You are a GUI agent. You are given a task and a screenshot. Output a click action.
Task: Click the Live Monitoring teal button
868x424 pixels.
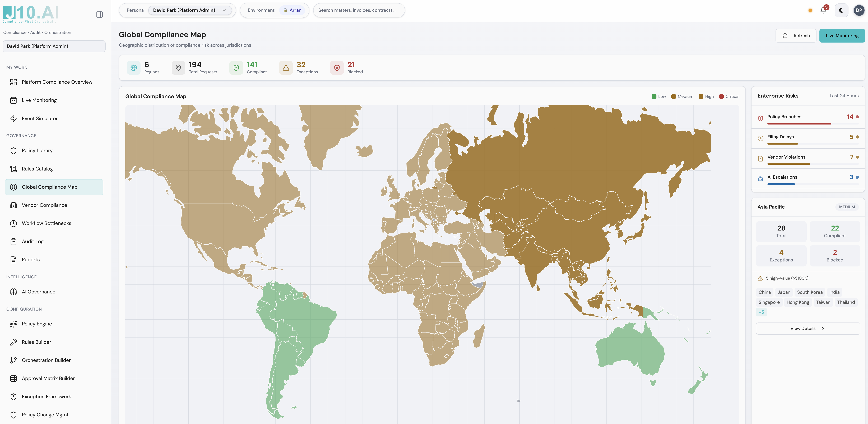[x=842, y=35]
